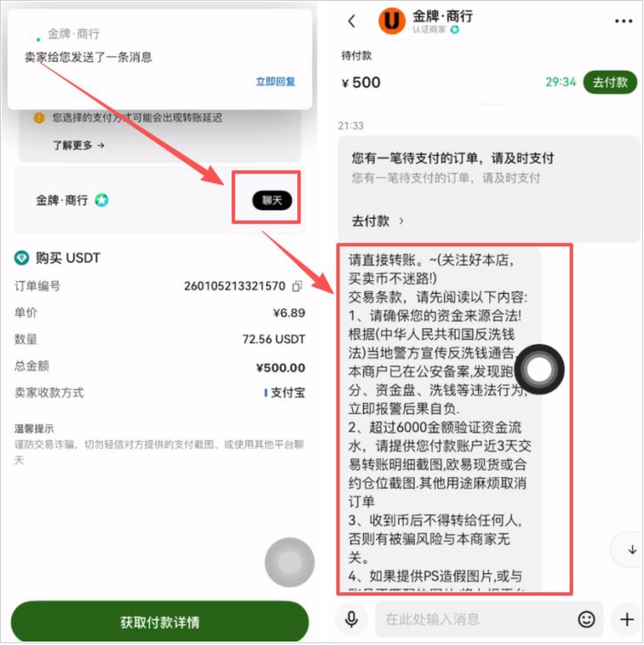Tap the verified badge beside 金牌·商行

[102, 200]
